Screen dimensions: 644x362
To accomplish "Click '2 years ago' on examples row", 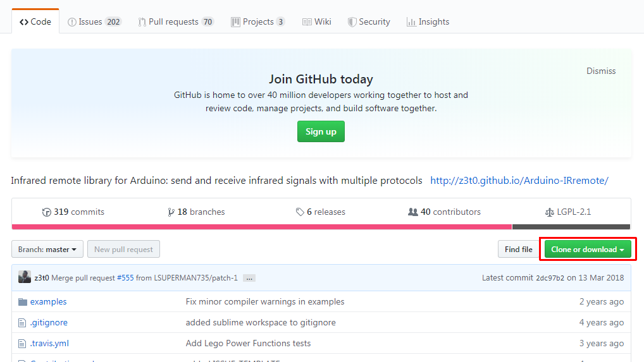I will 601,302.
